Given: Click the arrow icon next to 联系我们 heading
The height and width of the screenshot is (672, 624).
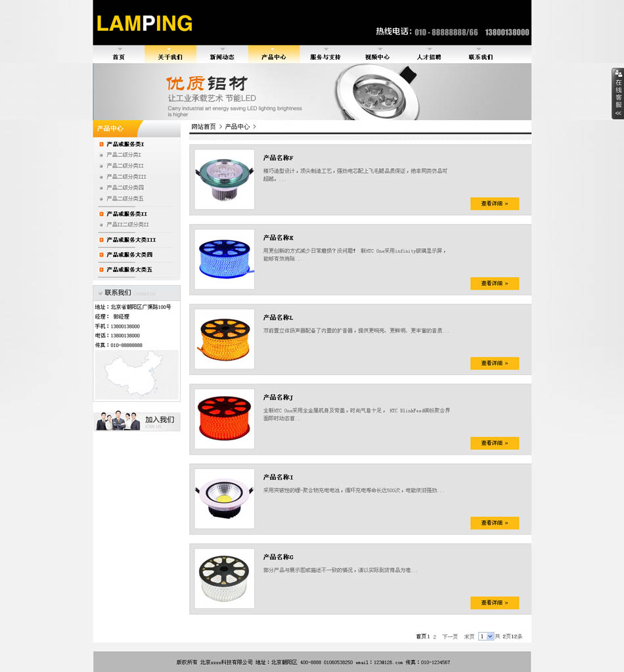Looking at the screenshot, I should tap(100, 293).
